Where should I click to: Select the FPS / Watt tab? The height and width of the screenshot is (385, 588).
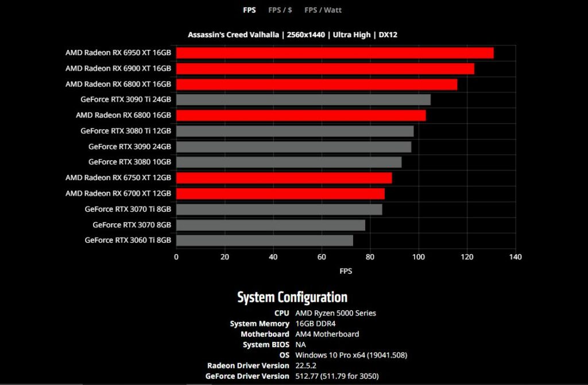[323, 10]
